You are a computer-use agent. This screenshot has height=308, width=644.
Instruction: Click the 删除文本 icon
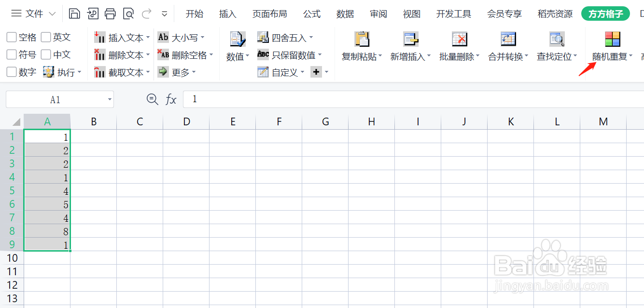pos(100,55)
